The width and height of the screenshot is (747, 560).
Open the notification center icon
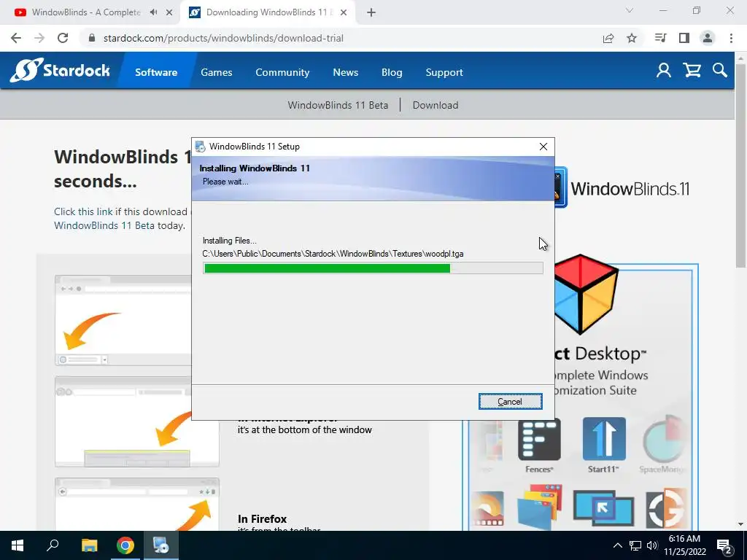tap(724, 545)
